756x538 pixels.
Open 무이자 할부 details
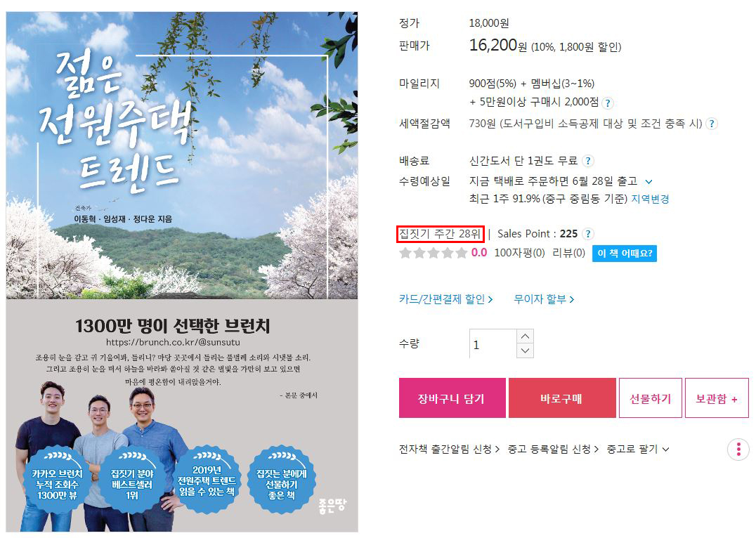(x=544, y=299)
